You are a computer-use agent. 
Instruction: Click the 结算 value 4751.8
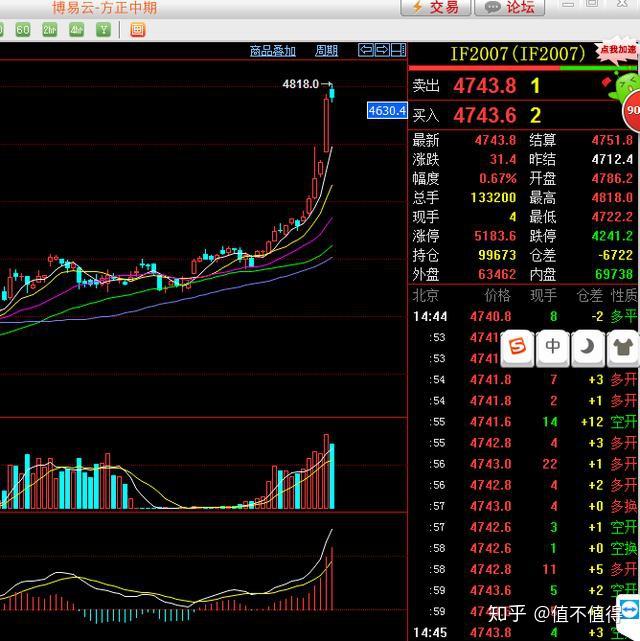click(x=612, y=140)
